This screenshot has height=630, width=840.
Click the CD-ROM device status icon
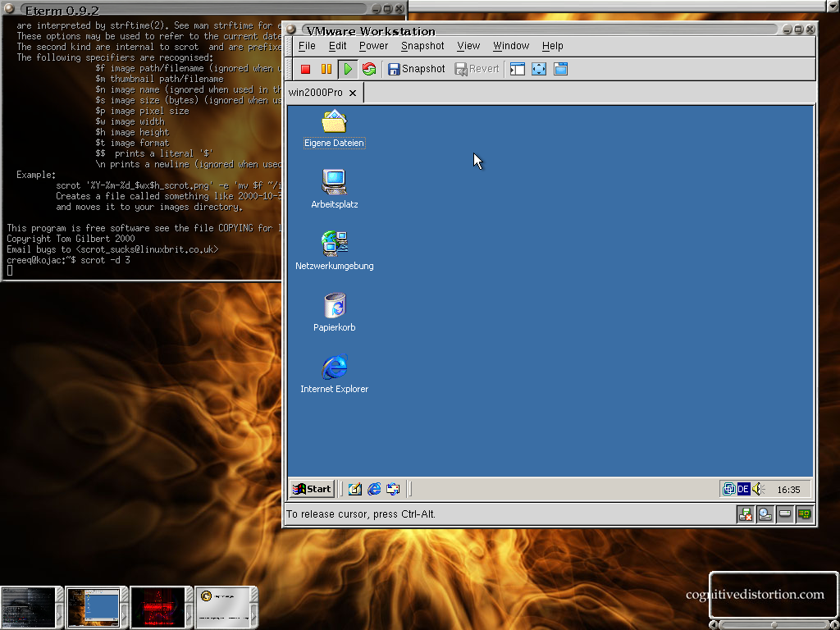click(765, 514)
